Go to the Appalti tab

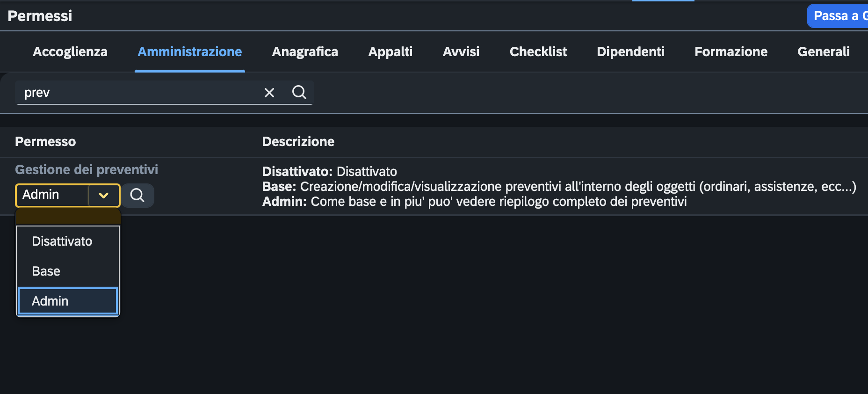point(391,51)
